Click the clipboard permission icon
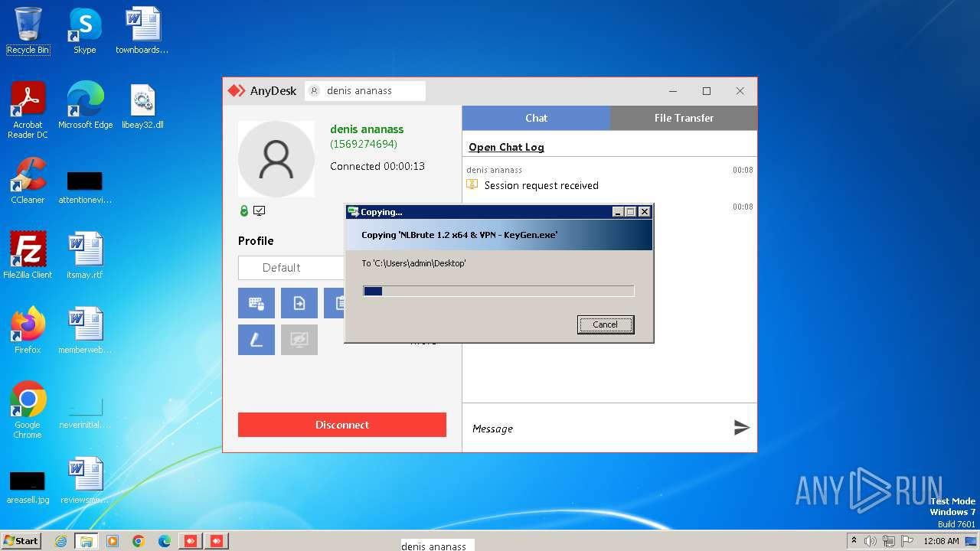The height and width of the screenshot is (551, 980). (335, 303)
